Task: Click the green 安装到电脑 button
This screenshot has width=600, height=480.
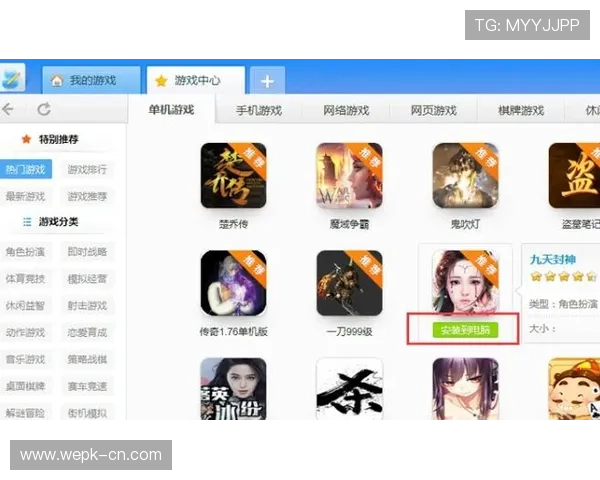Action: (465, 330)
